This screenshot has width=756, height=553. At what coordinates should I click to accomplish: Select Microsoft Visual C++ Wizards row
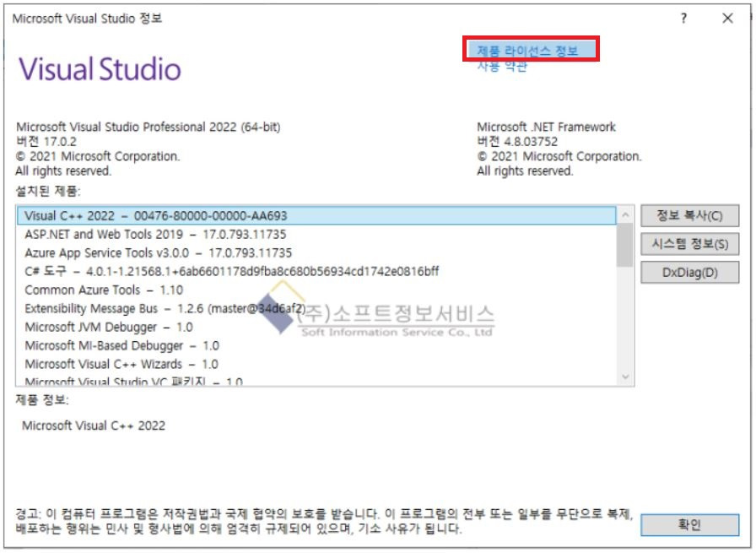[316, 364]
